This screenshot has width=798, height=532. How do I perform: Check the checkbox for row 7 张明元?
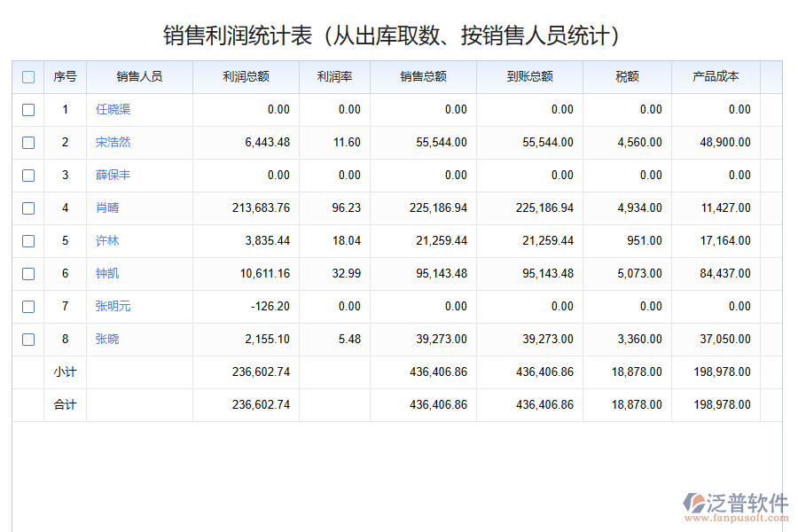pos(28,306)
